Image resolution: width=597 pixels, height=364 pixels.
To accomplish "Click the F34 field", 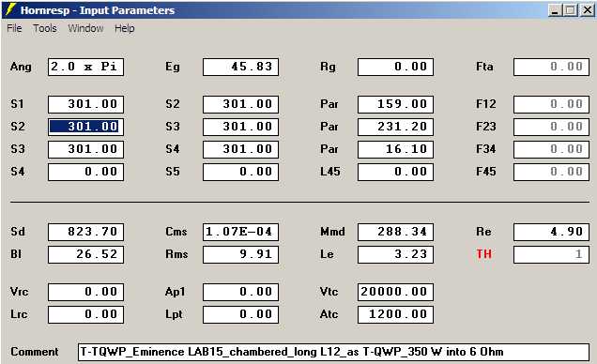I will pyautogui.click(x=551, y=149).
